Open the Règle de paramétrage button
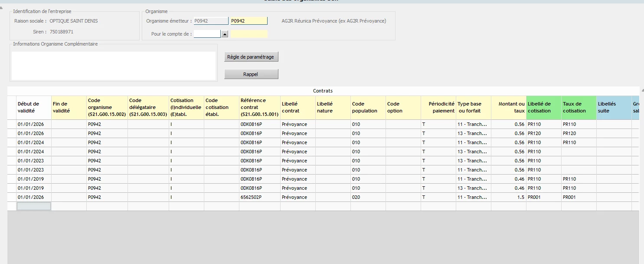This screenshot has height=264, width=644. (x=251, y=57)
